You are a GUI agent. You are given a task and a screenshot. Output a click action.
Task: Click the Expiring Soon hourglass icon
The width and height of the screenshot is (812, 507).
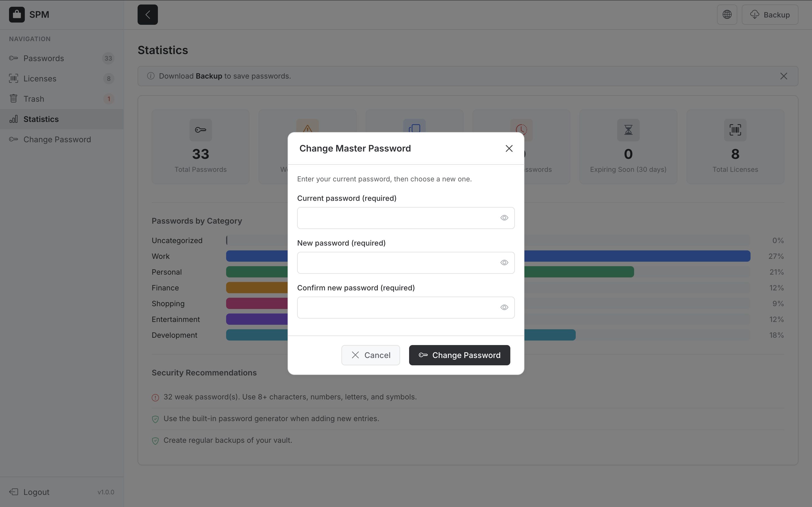click(x=628, y=130)
